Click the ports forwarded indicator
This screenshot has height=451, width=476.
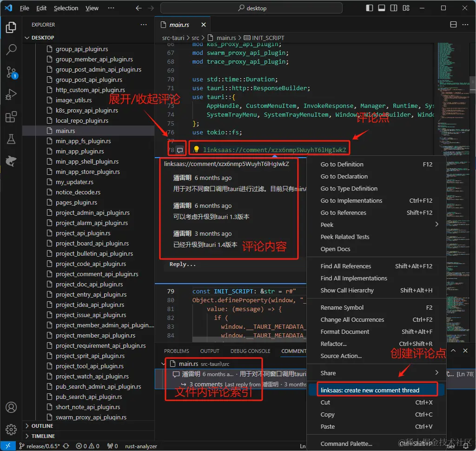[x=112, y=446]
